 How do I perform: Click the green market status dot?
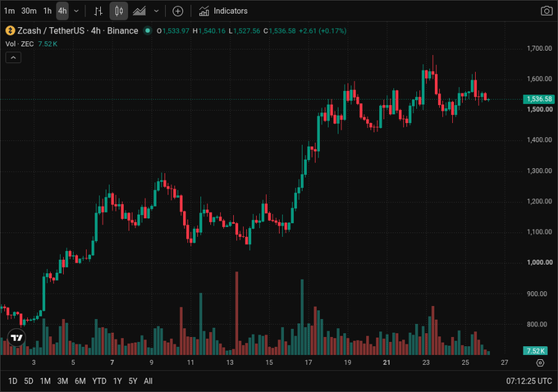tap(148, 30)
